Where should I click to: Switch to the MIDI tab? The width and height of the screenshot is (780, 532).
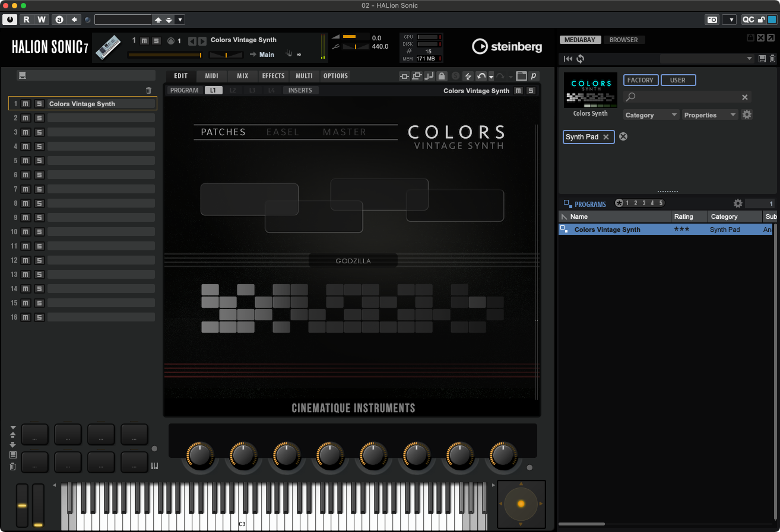[x=211, y=76]
